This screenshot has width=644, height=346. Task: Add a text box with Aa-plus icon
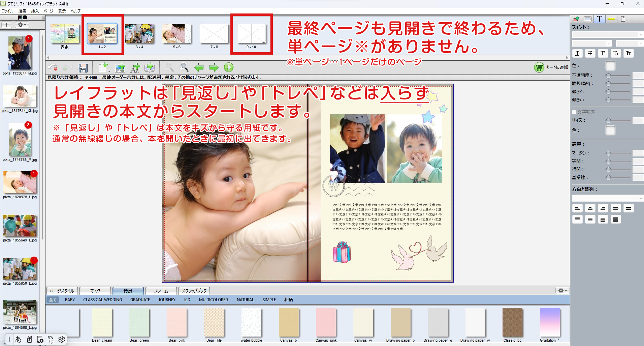click(x=135, y=67)
